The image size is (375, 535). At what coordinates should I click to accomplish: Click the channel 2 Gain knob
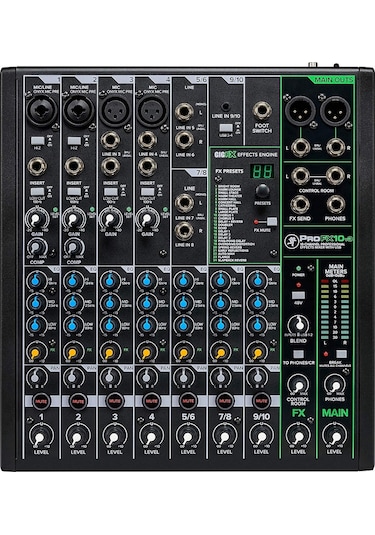click(73, 219)
